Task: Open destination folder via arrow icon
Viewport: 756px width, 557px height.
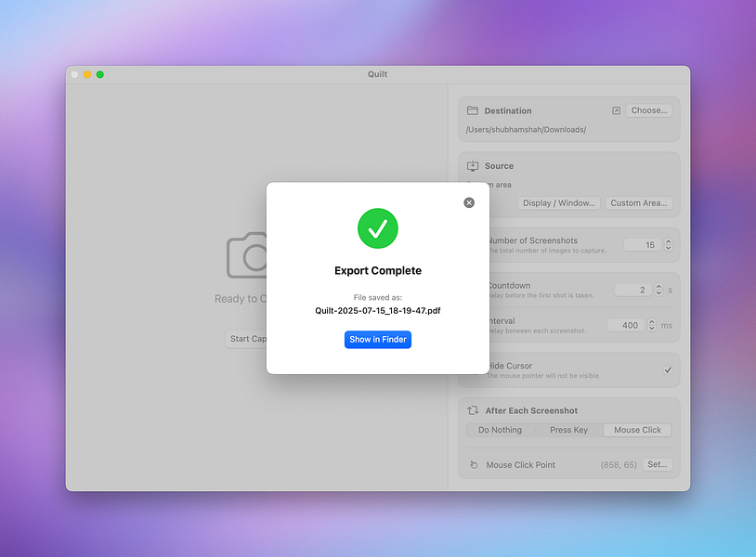Action: click(616, 110)
